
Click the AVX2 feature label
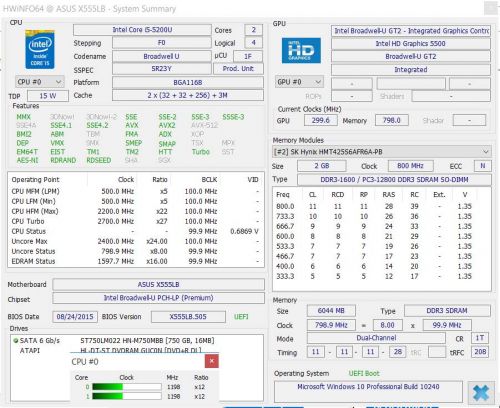pyautogui.click(x=167, y=125)
